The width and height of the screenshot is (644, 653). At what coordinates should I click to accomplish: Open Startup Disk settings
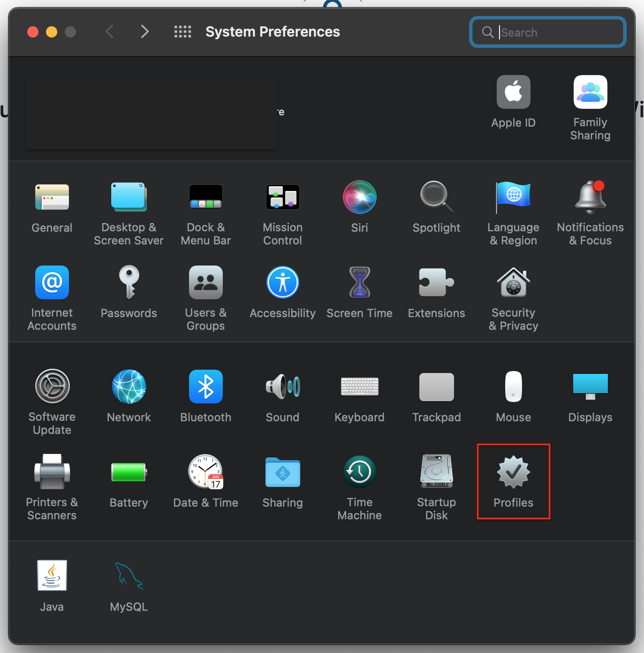[436, 472]
